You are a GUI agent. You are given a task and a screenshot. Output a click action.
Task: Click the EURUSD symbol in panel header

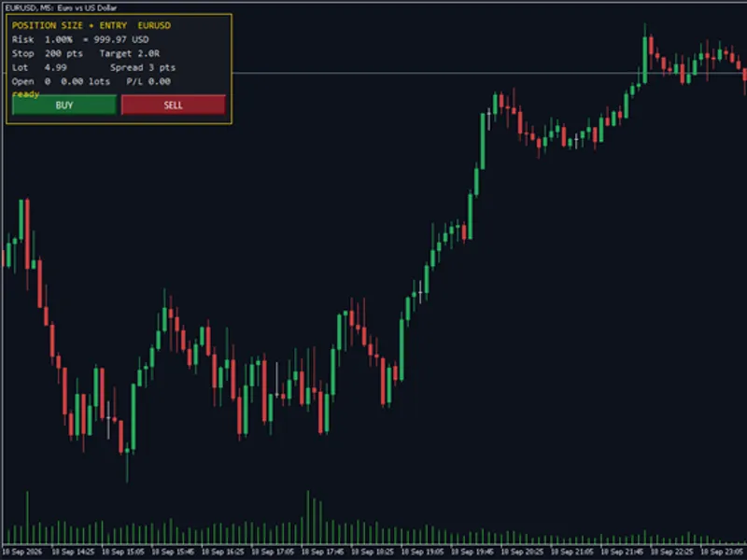154,25
